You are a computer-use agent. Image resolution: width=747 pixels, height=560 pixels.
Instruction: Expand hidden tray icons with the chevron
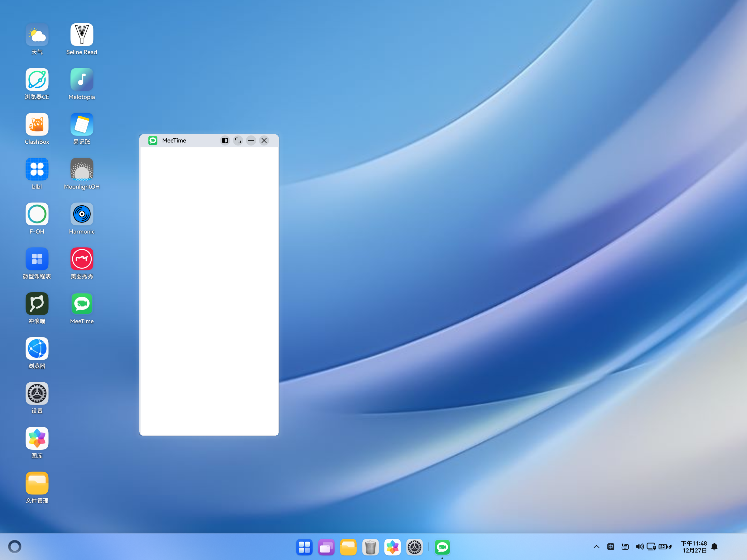(596, 546)
